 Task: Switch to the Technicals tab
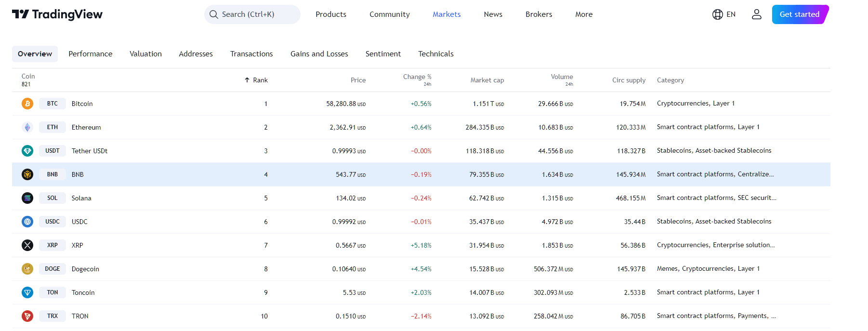click(x=436, y=54)
